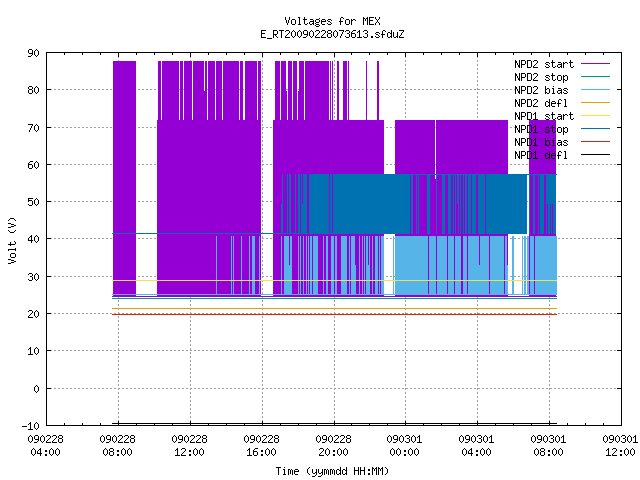The width and height of the screenshot is (640, 480).
Task: Click the 'NPD1 stop' legend label
Action: coord(541,129)
